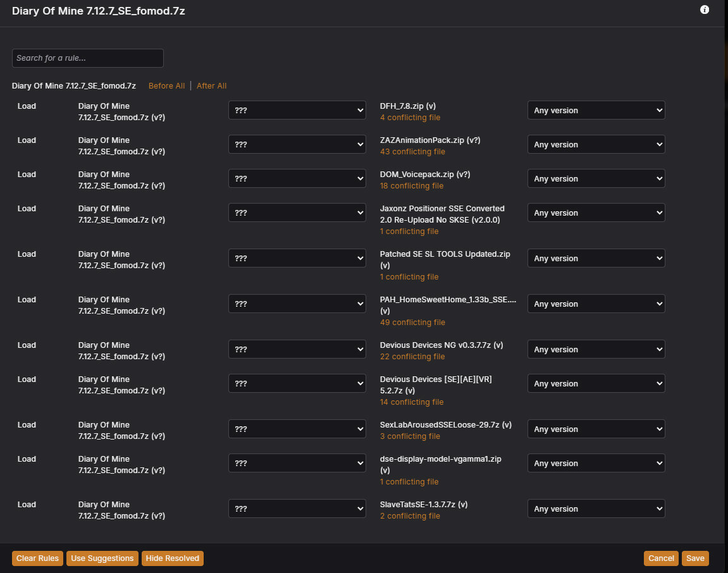
Task: Open version dropdown for ZAZAnimationPack.zip
Action: coord(596,144)
